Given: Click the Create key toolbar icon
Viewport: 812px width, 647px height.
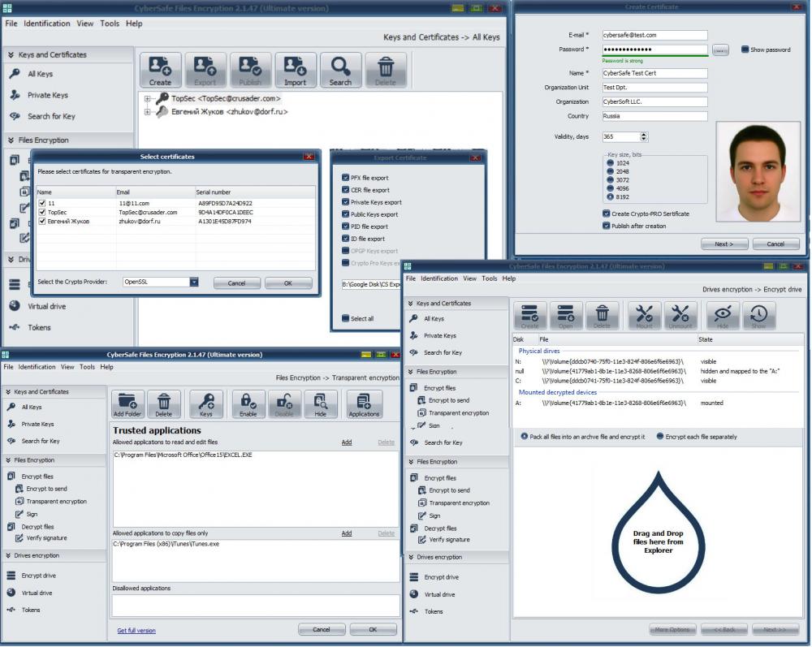Looking at the screenshot, I should 160,69.
